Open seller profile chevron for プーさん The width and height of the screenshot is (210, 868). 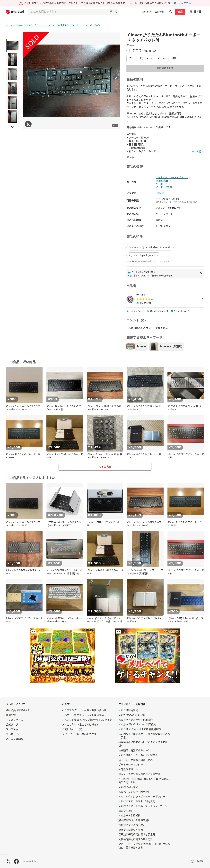[202, 299]
